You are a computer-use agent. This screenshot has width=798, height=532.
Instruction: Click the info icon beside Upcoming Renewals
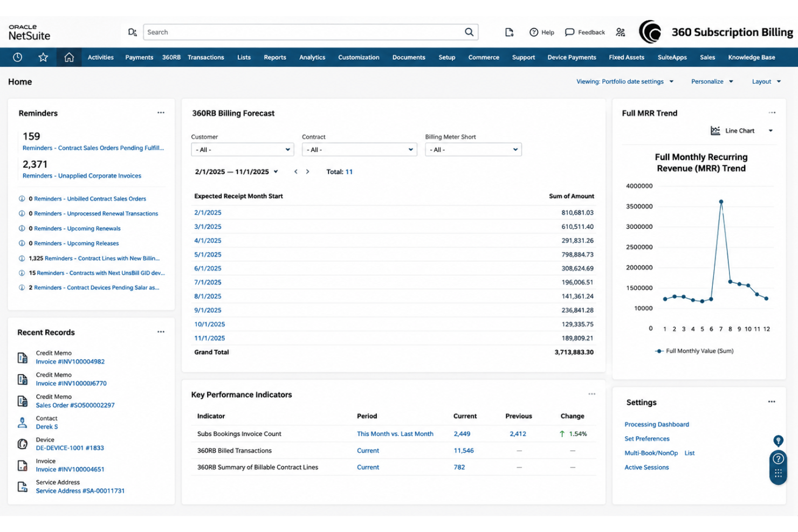[22, 229]
